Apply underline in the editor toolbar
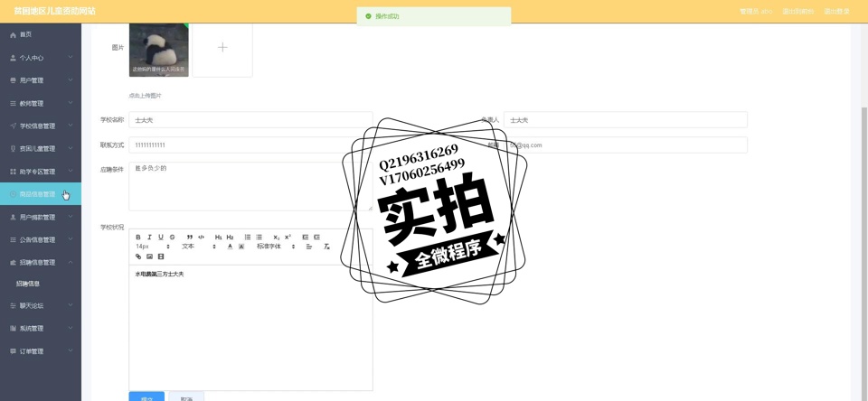The image size is (868, 401). tap(161, 238)
